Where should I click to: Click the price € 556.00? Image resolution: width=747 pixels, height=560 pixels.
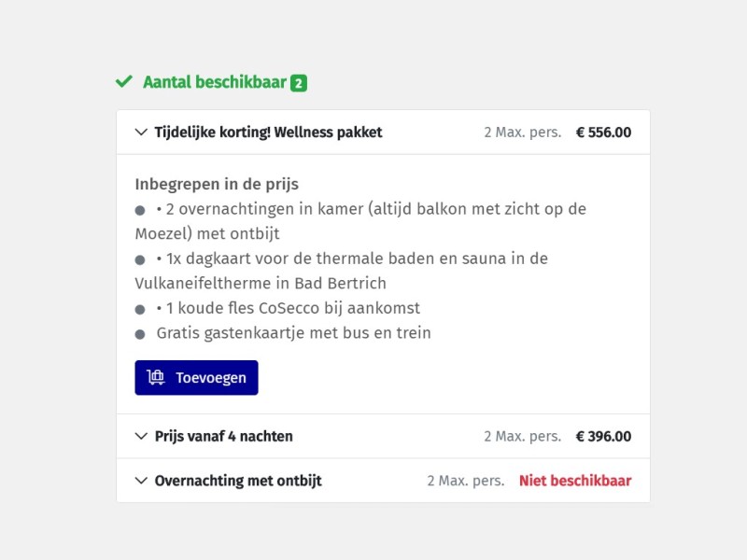click(x=602, y=132)
